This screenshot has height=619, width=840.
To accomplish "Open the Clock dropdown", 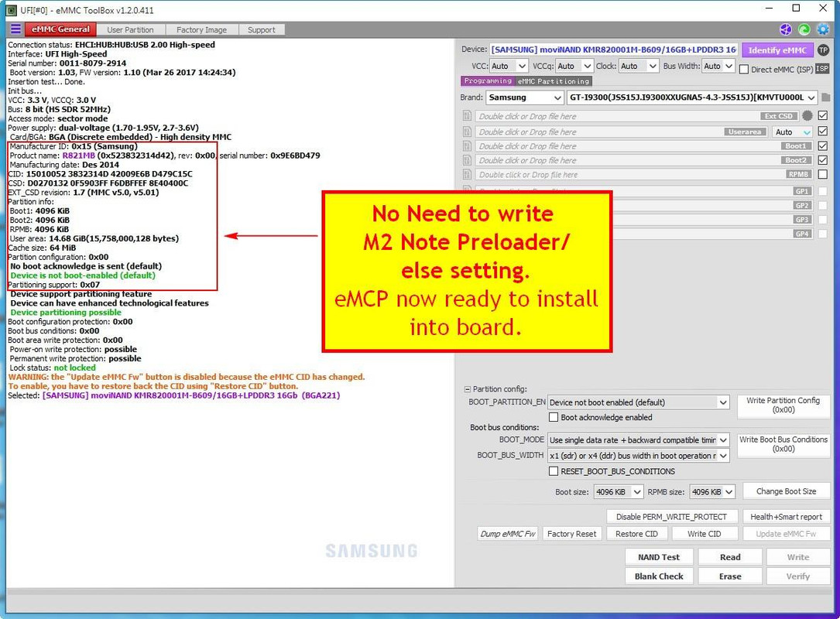I will 638,66.
